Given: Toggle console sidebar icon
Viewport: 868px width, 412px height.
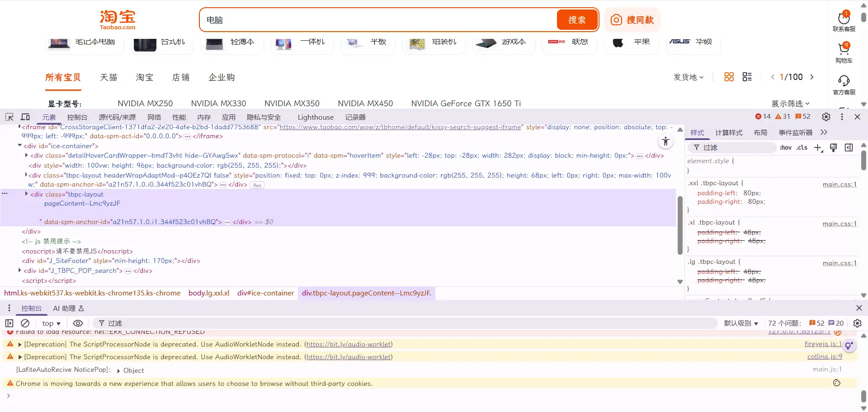Looking at the screenshot, I should pos(9,323).
